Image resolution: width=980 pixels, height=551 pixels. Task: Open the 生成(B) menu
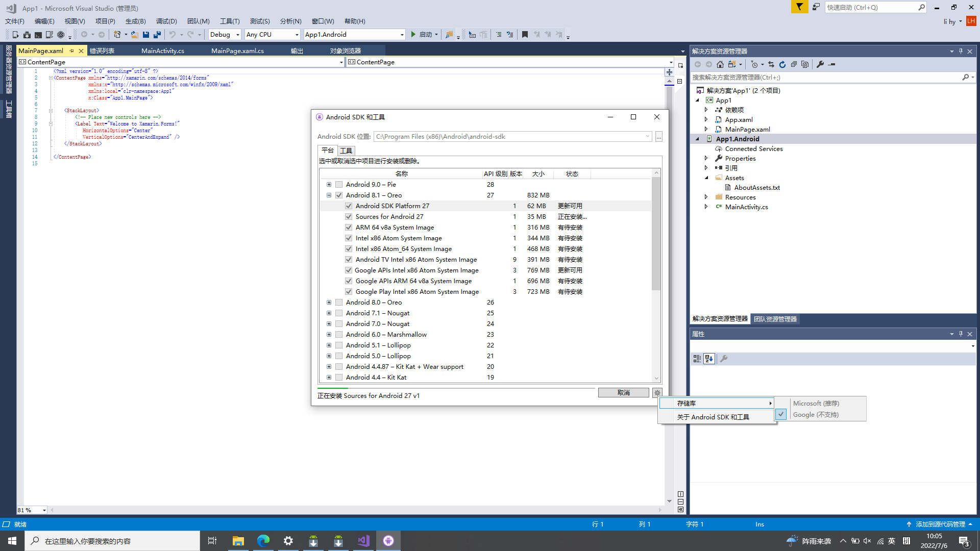click(136, 21)
